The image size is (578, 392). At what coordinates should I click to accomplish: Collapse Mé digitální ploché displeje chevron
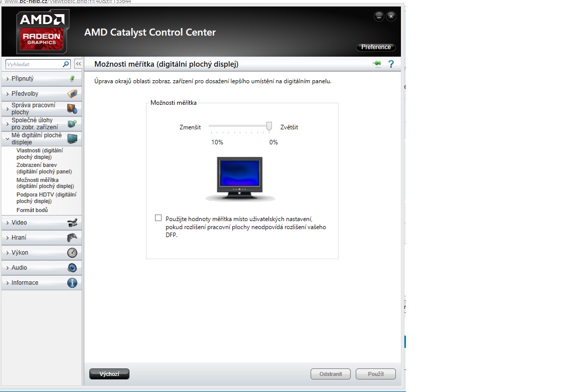point(7,139)
